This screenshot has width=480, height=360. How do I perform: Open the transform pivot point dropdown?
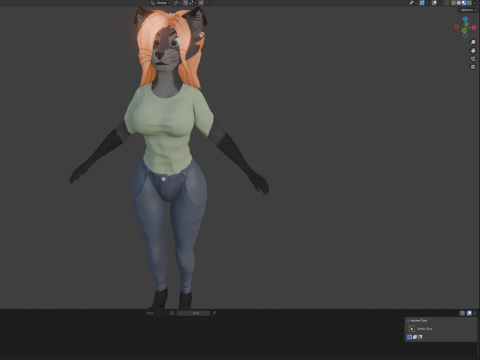pyautogui.click(x=177, y=3)
